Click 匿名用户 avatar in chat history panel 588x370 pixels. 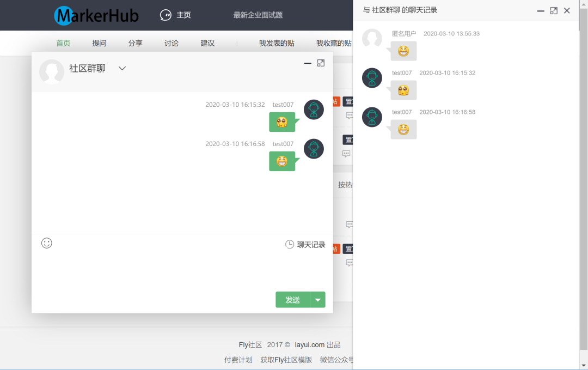click(x=372, y=38)
